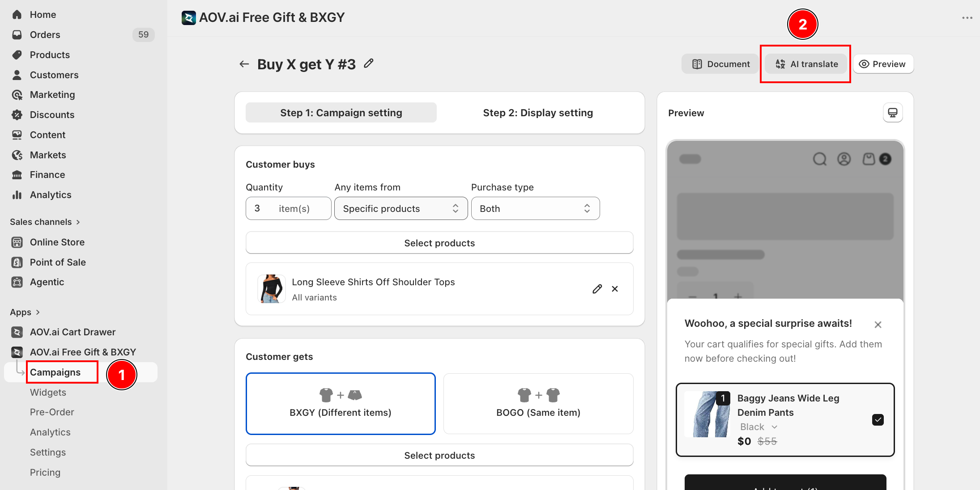The height and width of the screenshot is (490, 980).
Task: Open app Analytics submenu item
Action: coord(50,432)
